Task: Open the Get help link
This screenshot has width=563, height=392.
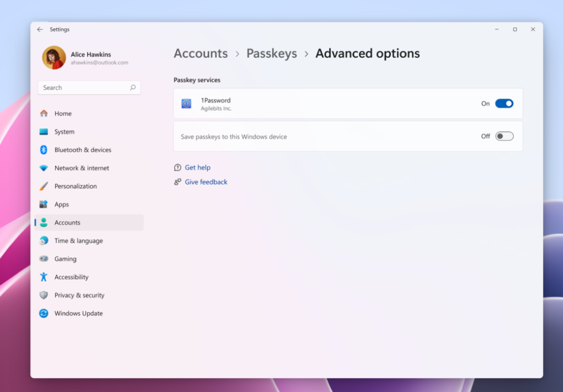Action: (x=198, y=167)
